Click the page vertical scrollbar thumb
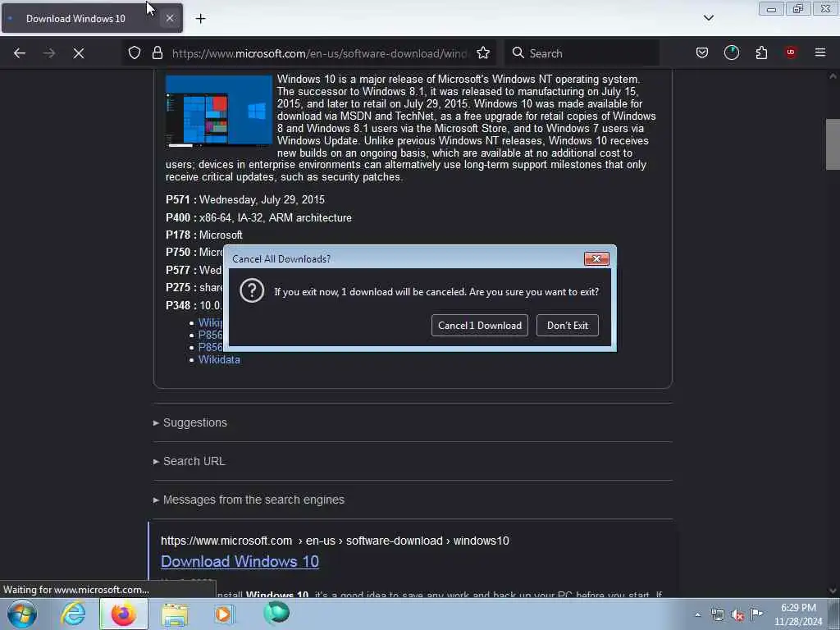 point(833,144)
